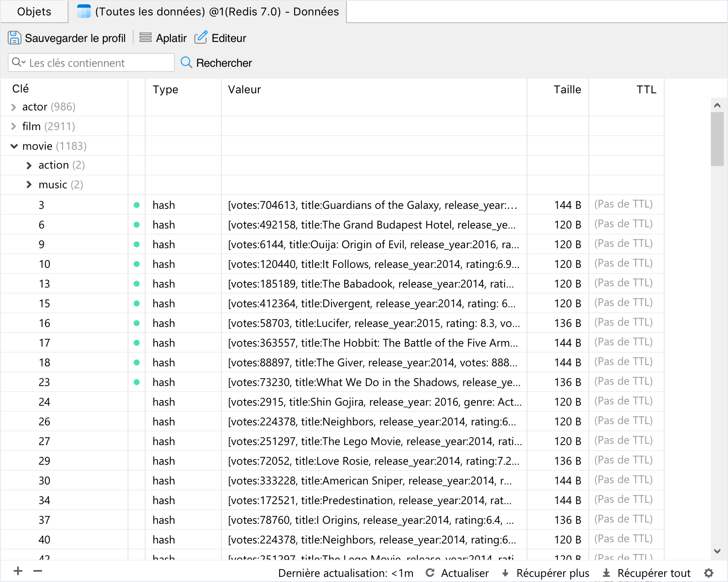Click the plus icon to add key

tap(18, 571)
